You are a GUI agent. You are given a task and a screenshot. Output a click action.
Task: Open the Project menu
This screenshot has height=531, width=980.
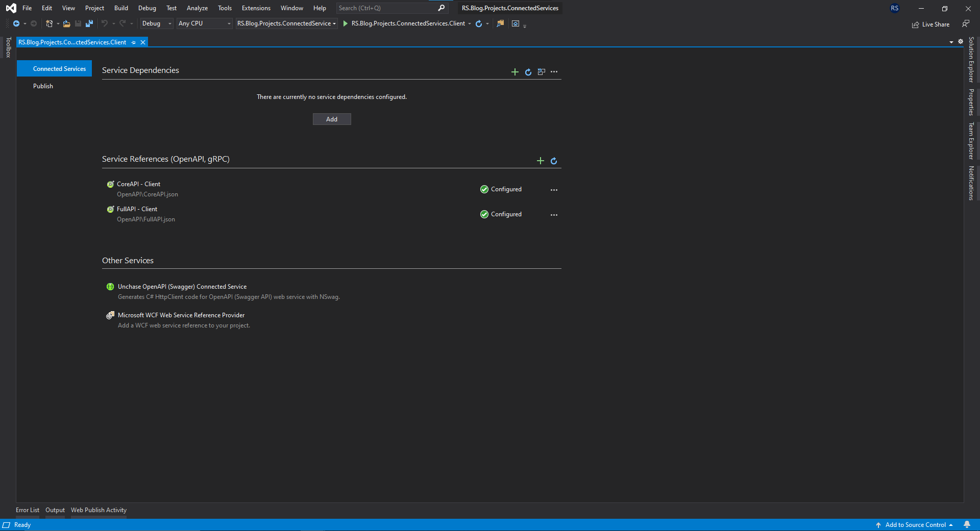[94, 8]
